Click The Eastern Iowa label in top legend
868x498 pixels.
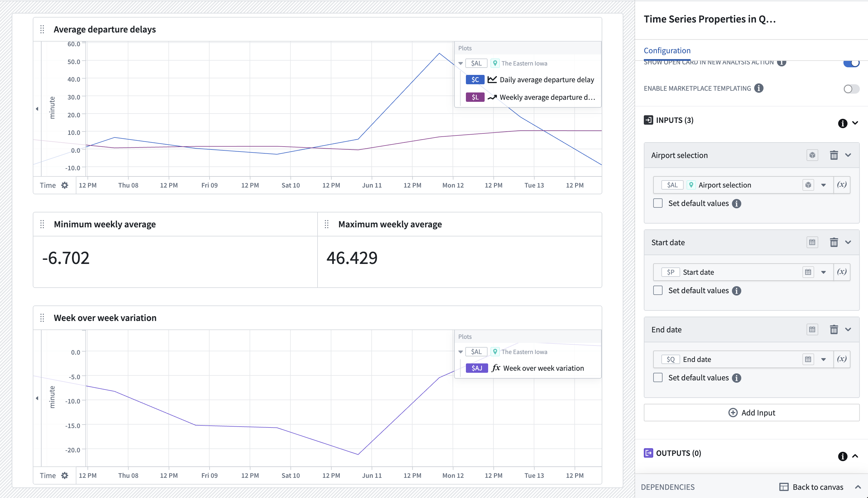pos(524,63)
